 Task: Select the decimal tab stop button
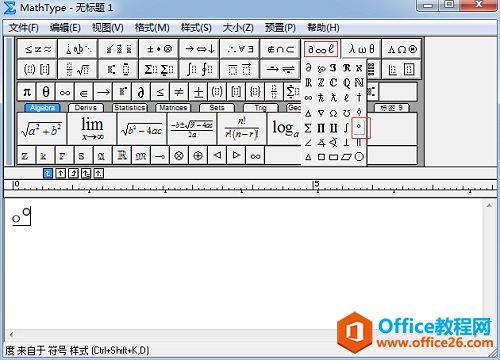[99, 173]
